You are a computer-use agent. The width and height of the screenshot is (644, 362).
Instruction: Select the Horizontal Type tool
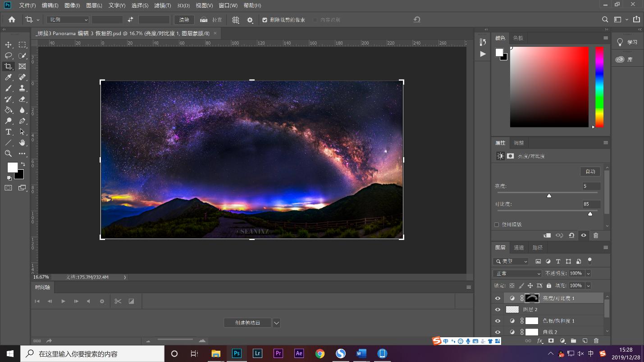[x=8, y=132]
